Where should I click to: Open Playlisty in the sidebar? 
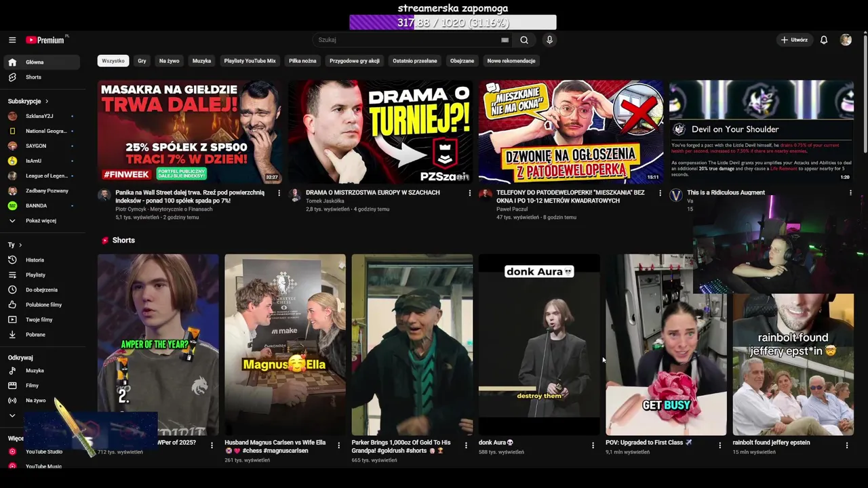[x=42, y=275]
